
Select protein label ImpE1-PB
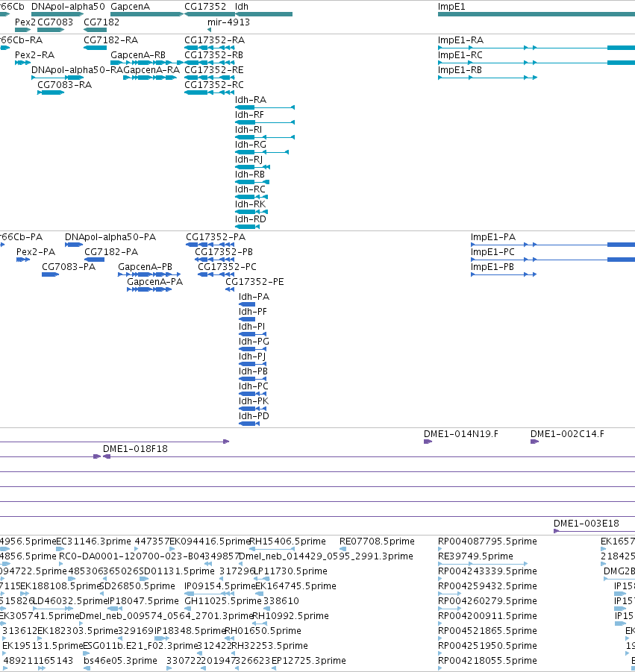click(492, 267)
